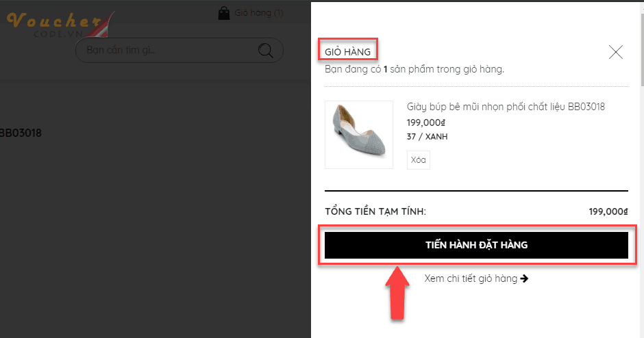Viewport: 644px width, 338px height.
Task: Click the dimmed BB03018 text behind overlay
Action: 21,133
